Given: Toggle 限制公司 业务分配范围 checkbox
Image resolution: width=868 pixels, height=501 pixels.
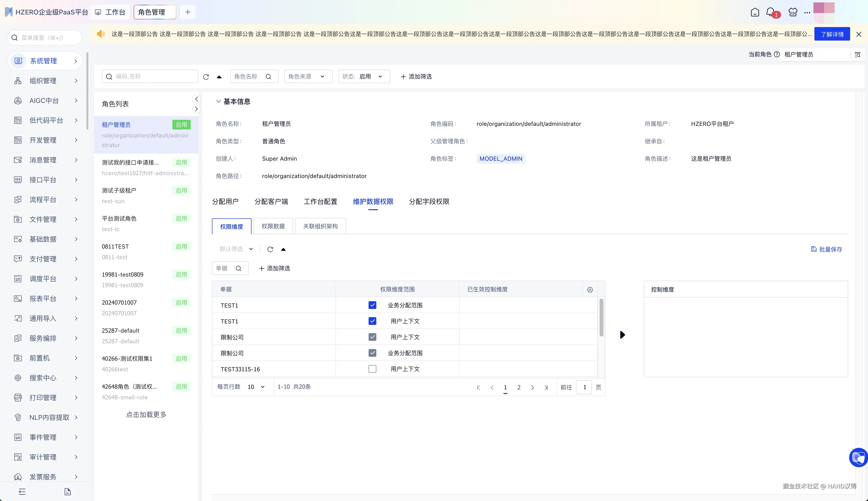Looking at the screenshot, I should (372, 353).
